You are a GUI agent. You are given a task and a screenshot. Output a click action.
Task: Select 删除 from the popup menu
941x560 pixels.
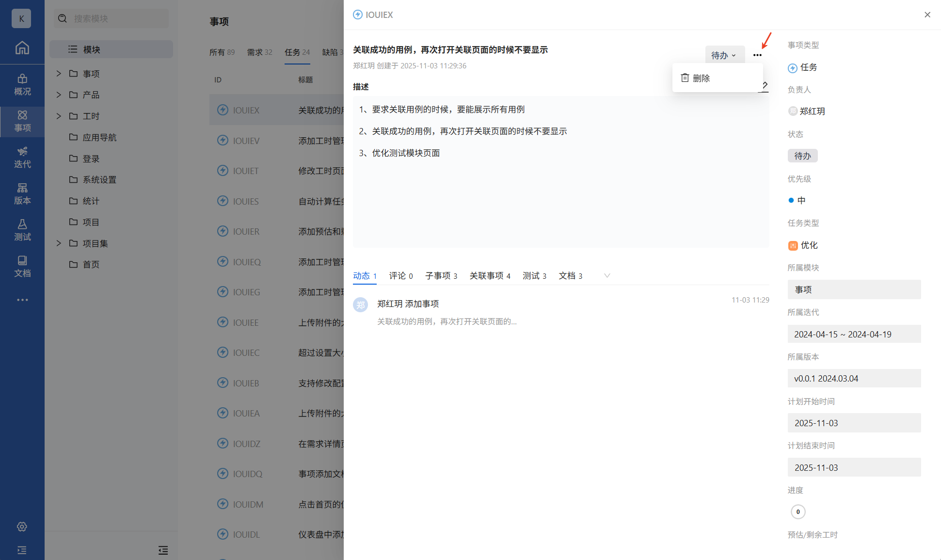click(x=701, y=78)
